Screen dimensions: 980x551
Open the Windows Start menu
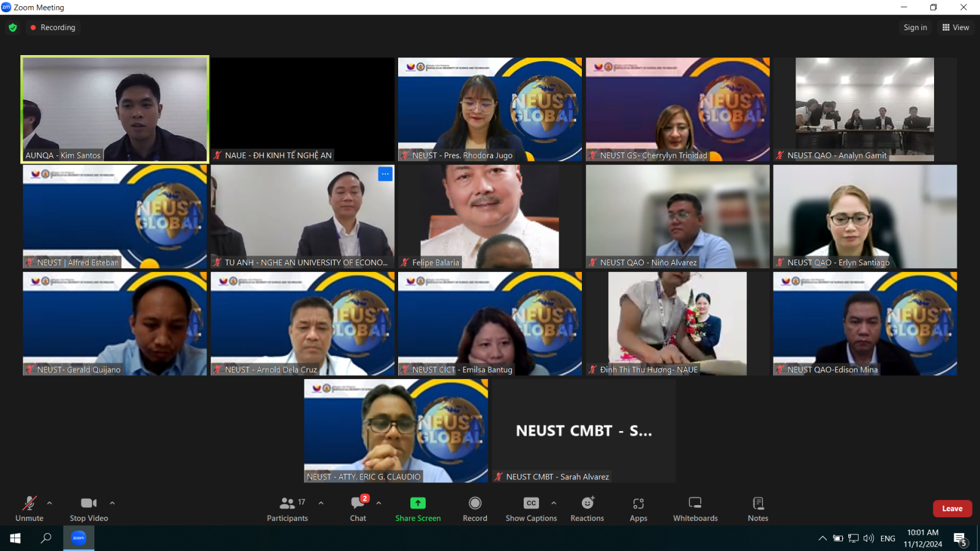coord(15,538)
